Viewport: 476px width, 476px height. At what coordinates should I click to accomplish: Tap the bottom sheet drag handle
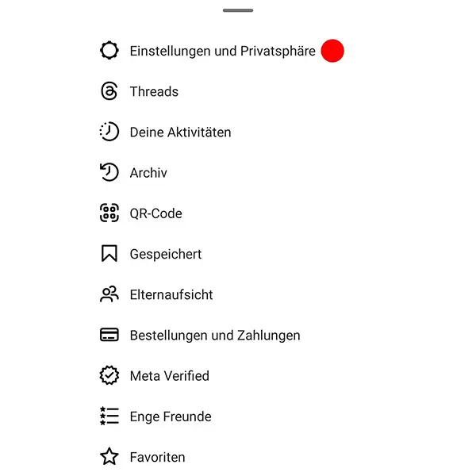[238, 10]
